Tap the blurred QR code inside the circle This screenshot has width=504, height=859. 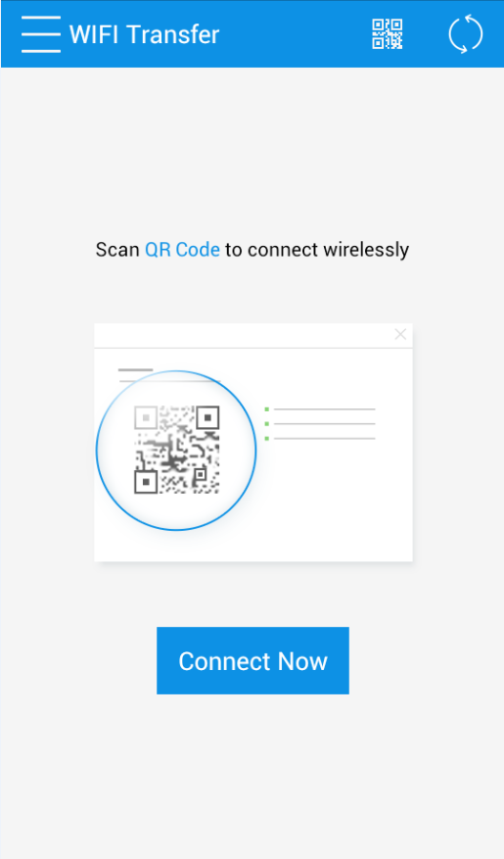(177, 450)
